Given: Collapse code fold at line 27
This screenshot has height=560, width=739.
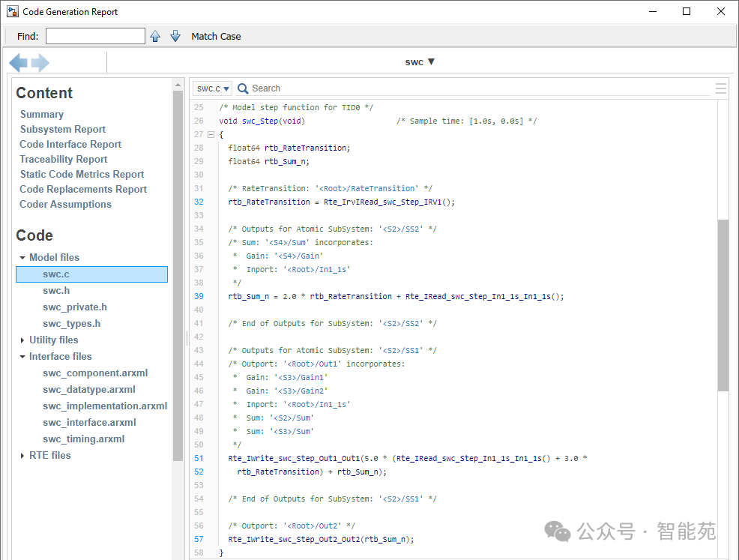Looking at the screenshot, I should tap(211, 134).
